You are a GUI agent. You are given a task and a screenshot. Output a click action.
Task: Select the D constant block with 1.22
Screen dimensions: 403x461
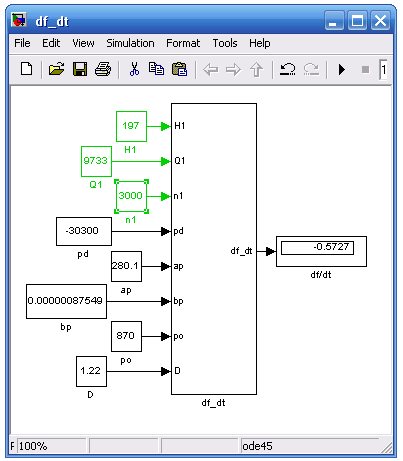[91, 371]
